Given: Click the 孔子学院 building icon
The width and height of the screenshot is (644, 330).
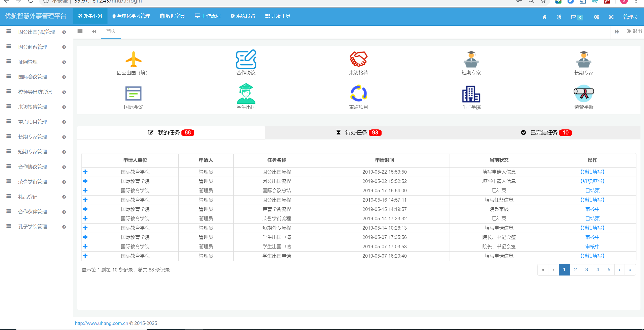Looking at the screenshot, I should click(x=471, y=94).
